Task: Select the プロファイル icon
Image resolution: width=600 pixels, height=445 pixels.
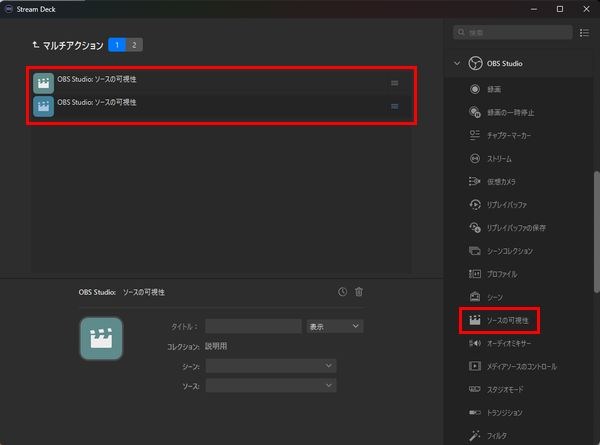Action: [x=474, y=274]
